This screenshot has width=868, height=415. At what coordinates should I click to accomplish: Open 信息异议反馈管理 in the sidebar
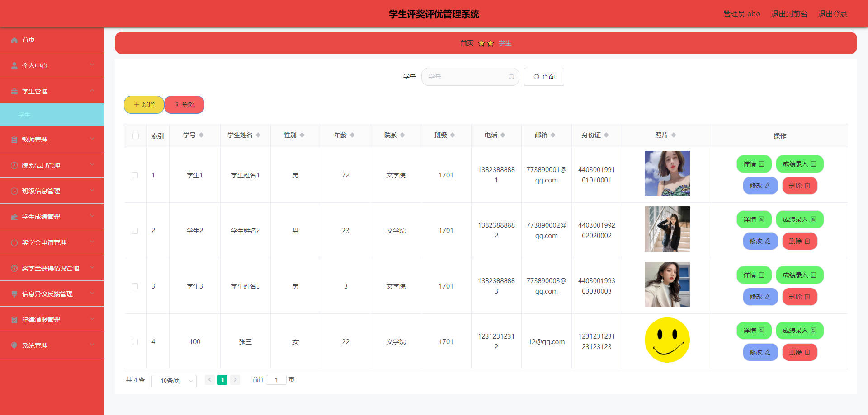pyautogui.click(x=52, y=294)
